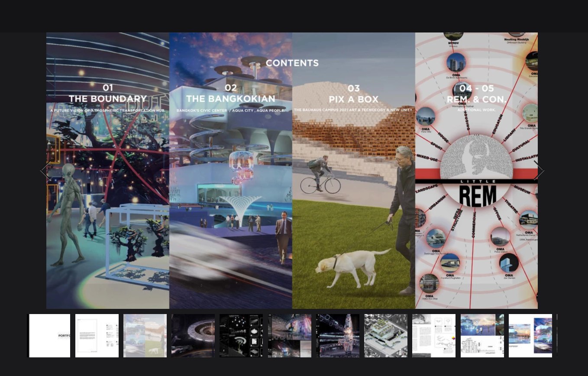Select the black diagram sheet thumbnail
The width and height of the screenshot is (588, 376).
[x=241, y=336]
